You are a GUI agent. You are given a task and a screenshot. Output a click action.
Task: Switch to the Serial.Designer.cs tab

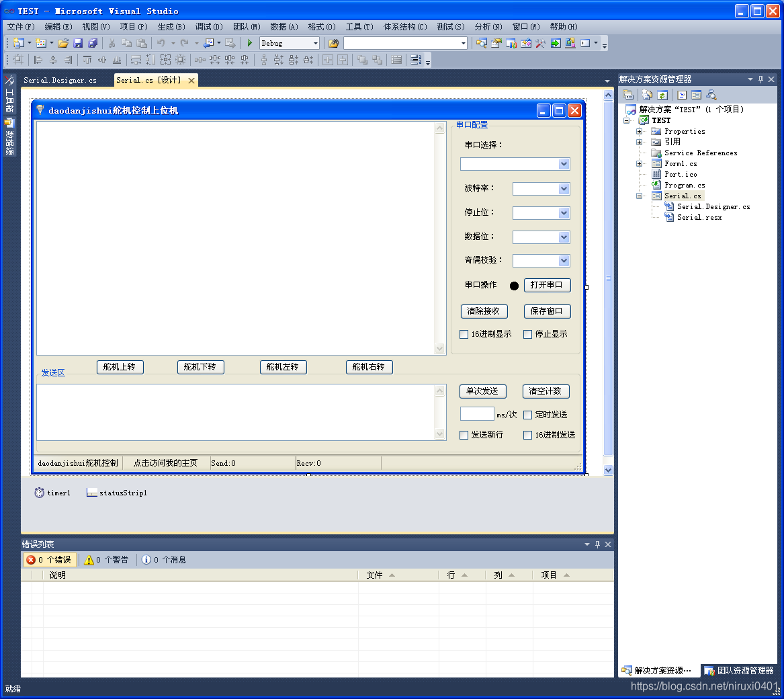point(60,80)
